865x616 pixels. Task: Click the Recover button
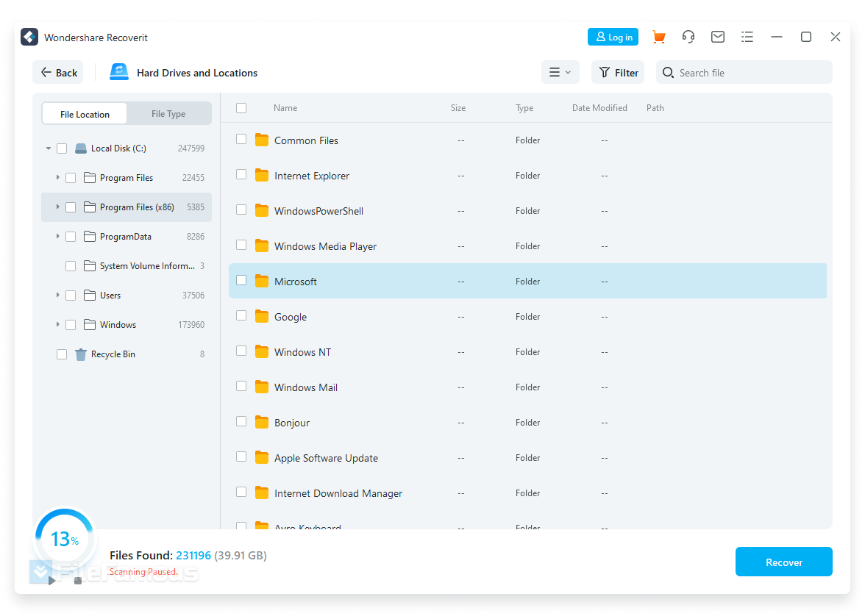(783, 562)
